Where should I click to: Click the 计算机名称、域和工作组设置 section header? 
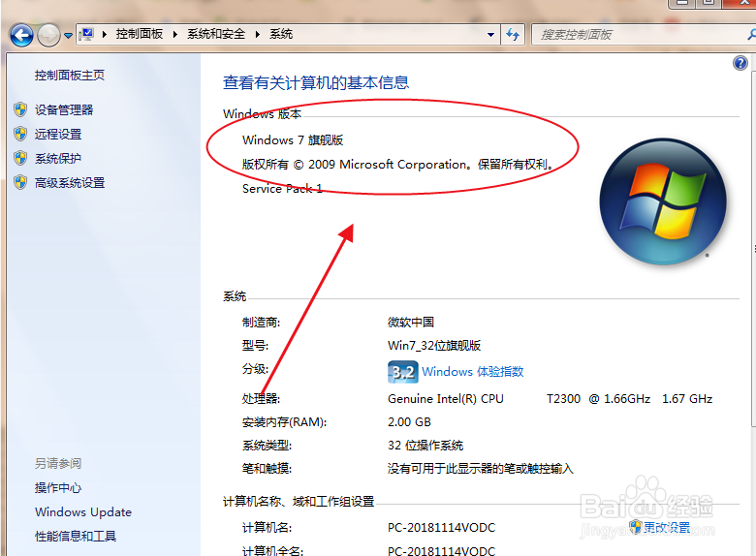point(299,502)
